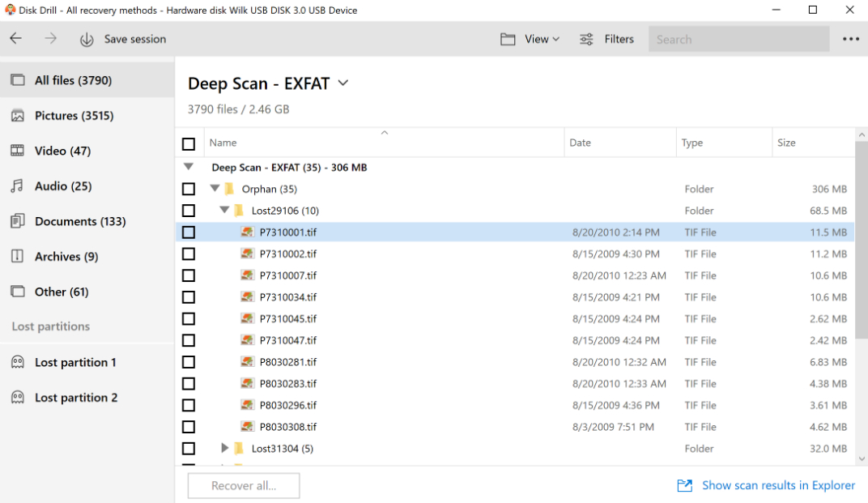Switch to Video (47) category
Image resolution: width=868 pixels, height=503 pixels.
(x=87, y=151)
